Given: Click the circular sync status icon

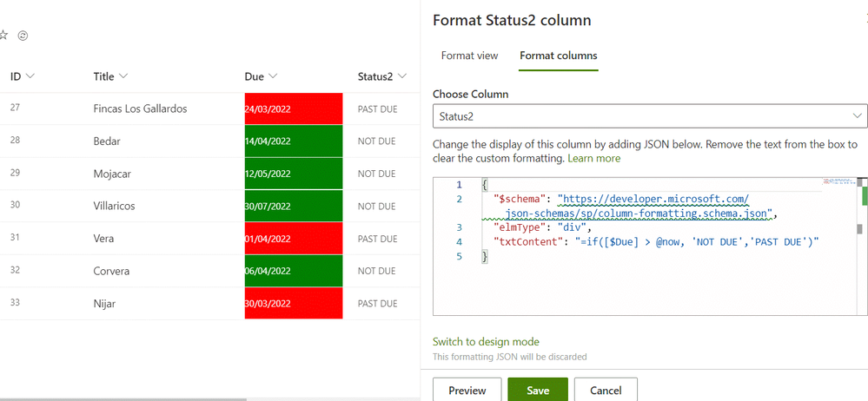Looking at the screenshot, I should (x=23, y=36).
